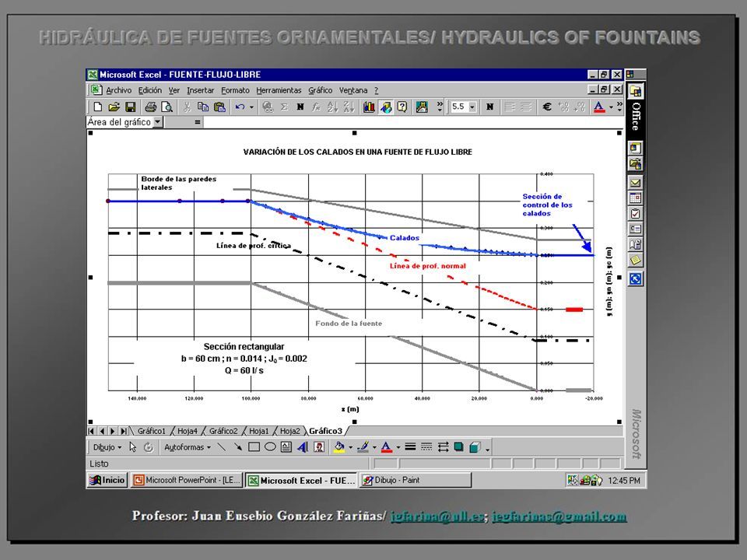The image size is (747, 560).
Task: Open the Fill Color dropdown arrow
Action: click(x=351, y=447)
